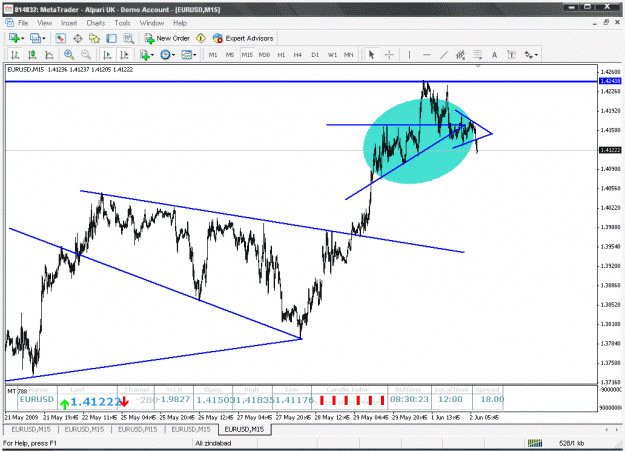The height and width of the screenshot is (451, 625).
Task: Click the 1.42430 blue price label
Action: coord(610,81)
